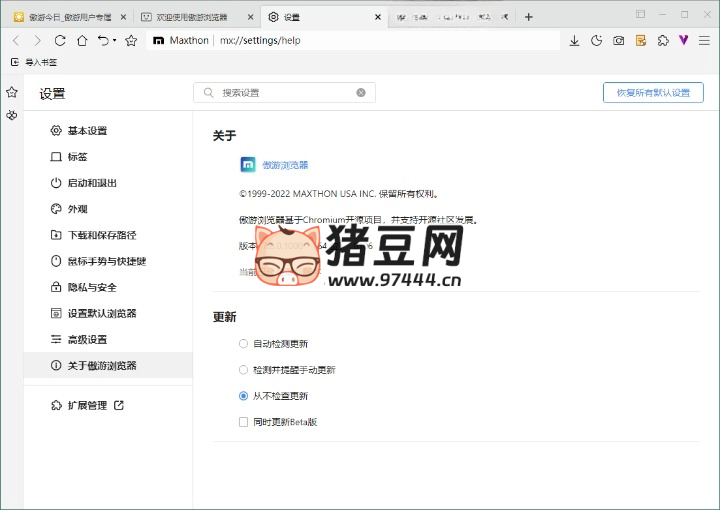The width and height of the screenshot is (720, 510).
Task: Minimize the browser window
Action: click(662, 14)
